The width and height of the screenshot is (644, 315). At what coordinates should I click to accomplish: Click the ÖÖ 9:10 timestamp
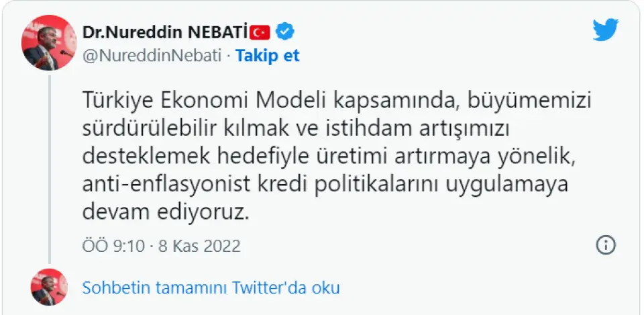113,245
